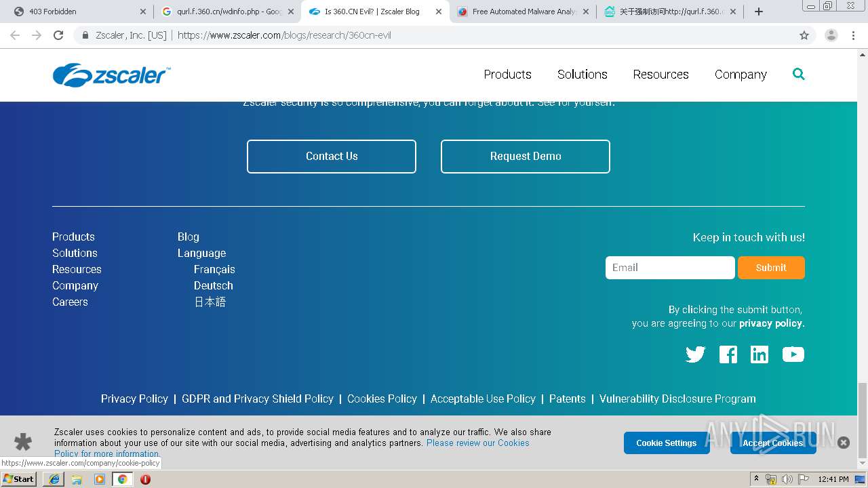Dismiss the cookie banner with the X icon
Image resolution: width=868 pixels, height=488 pixels.
coord(844,443)
